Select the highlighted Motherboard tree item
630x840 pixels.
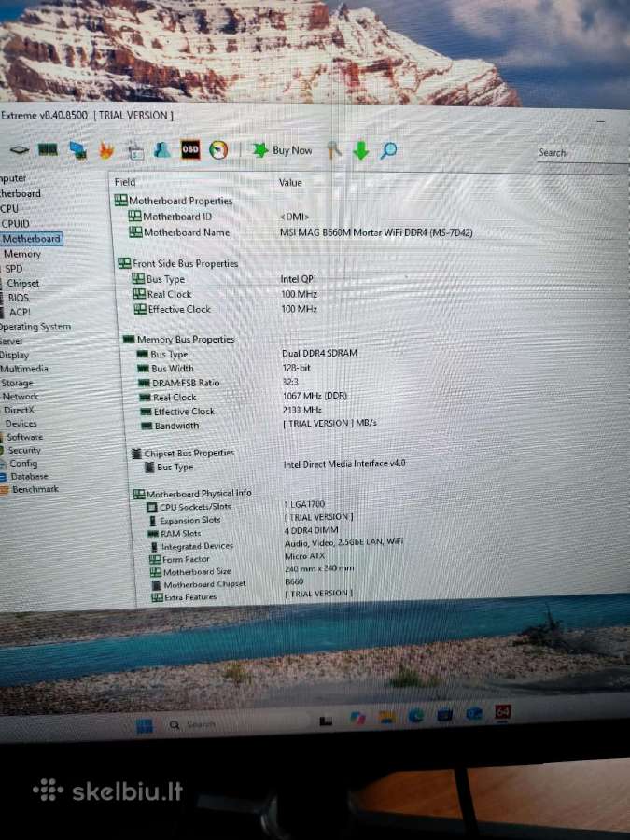coord(32,239)
